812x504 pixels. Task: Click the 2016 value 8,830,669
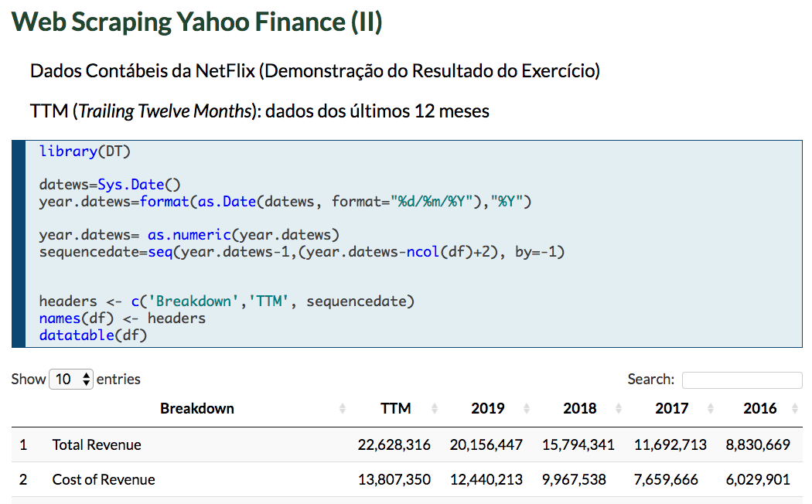pyautogui.click(x=758, y=445)
